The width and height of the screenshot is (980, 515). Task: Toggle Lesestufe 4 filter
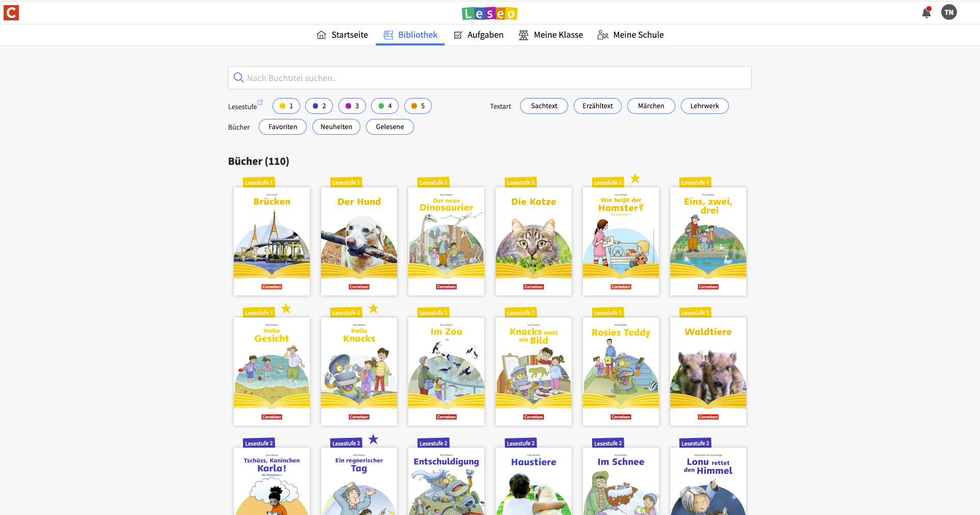[x=385, y=106]
